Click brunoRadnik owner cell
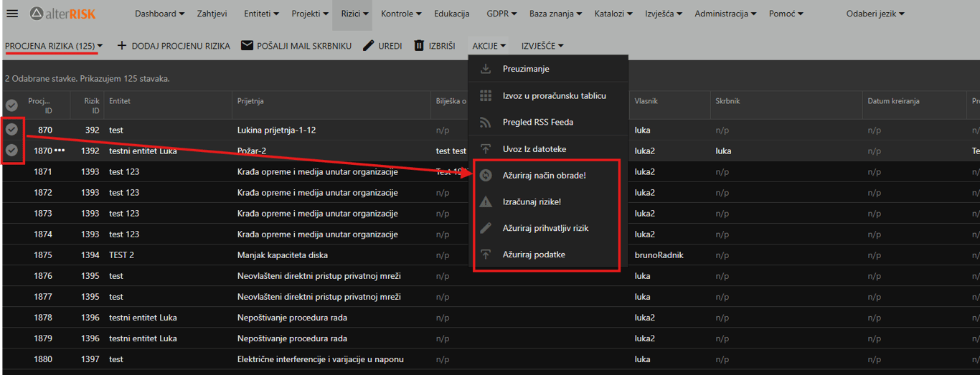980x375 pixels. (659, 255)
